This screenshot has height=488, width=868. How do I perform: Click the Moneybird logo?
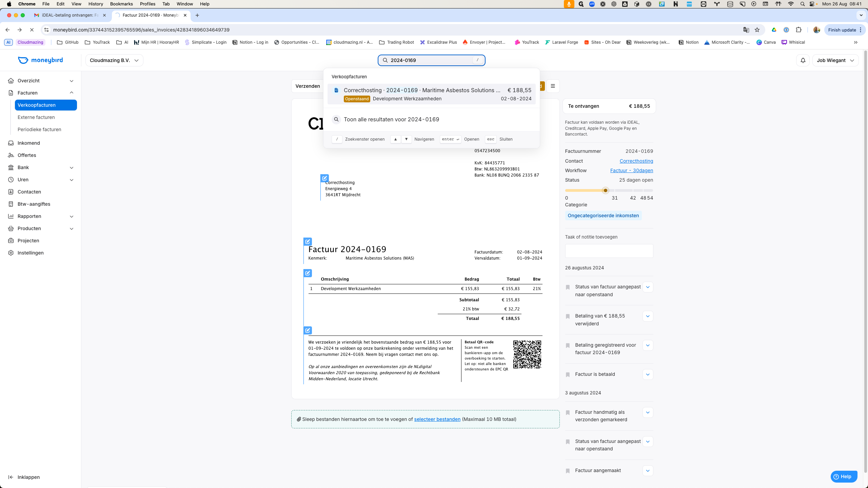coord(40,60)
